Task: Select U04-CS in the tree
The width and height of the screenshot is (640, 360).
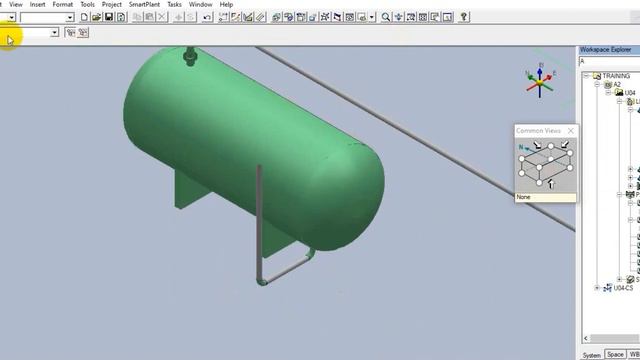Action: coord(623,288)
